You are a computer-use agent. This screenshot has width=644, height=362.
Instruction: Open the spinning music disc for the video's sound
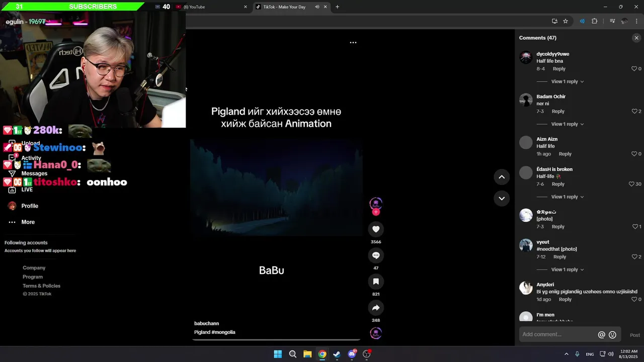pyautogui.click(x=376, y=333)
